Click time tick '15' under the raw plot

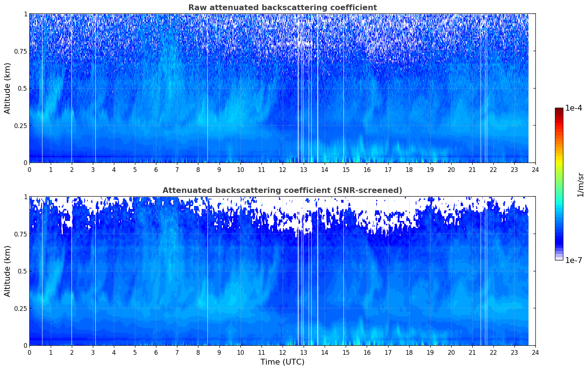pos(346,169)
